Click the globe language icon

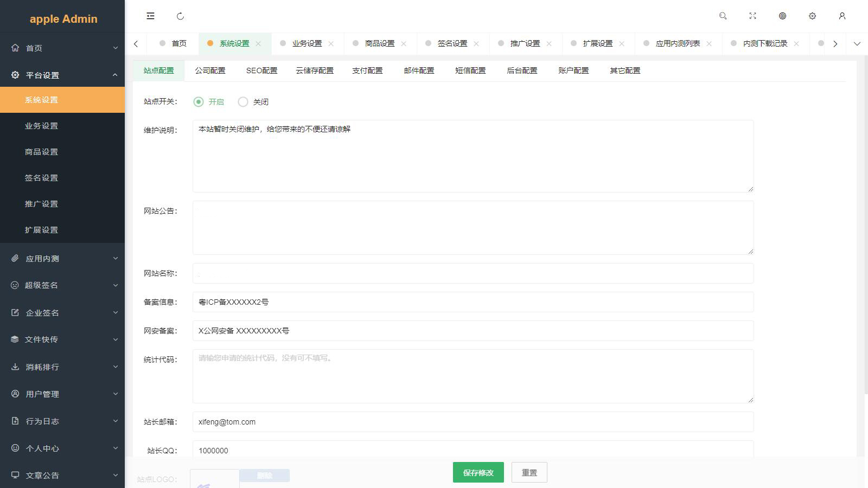[782, 16]
